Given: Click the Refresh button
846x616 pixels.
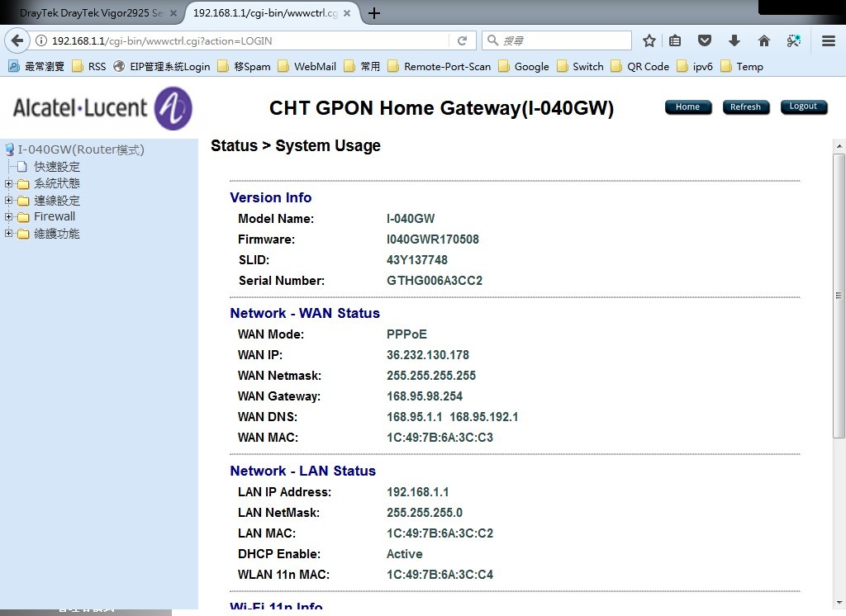Looking at the screenshot, I should click(746, 107).
